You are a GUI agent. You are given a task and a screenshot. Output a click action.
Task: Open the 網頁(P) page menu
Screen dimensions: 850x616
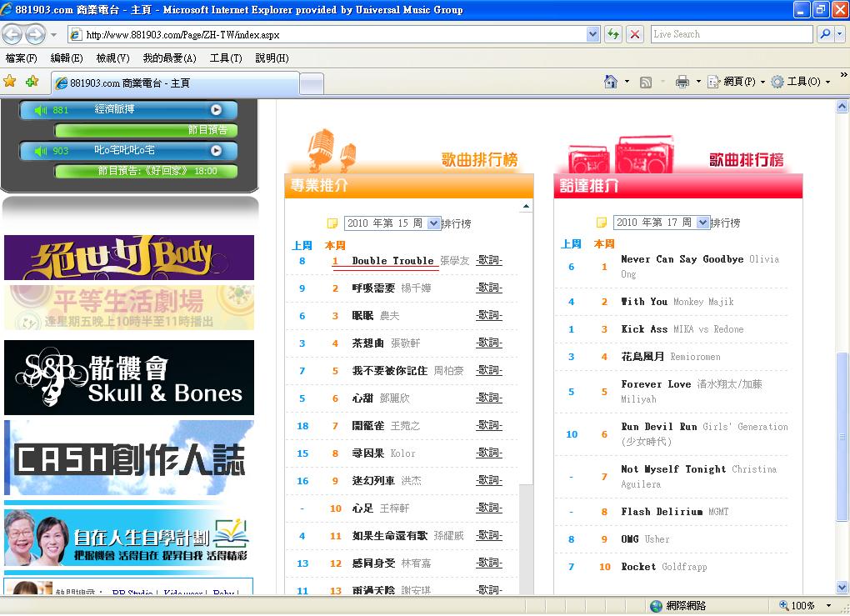click(x=736, y=82)
